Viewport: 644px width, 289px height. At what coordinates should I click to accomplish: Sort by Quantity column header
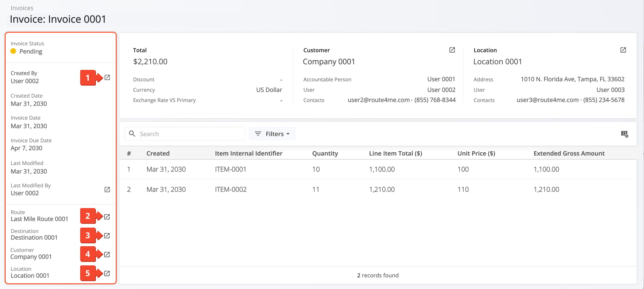(x=325, y=153)
